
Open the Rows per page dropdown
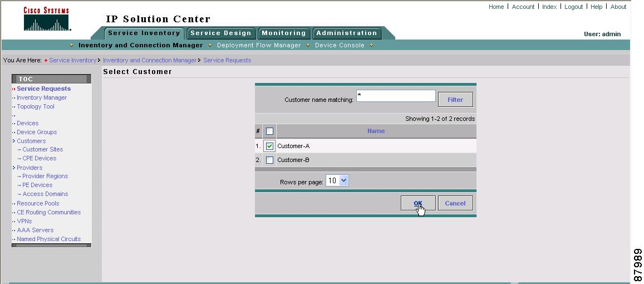(x=337, y=180)
